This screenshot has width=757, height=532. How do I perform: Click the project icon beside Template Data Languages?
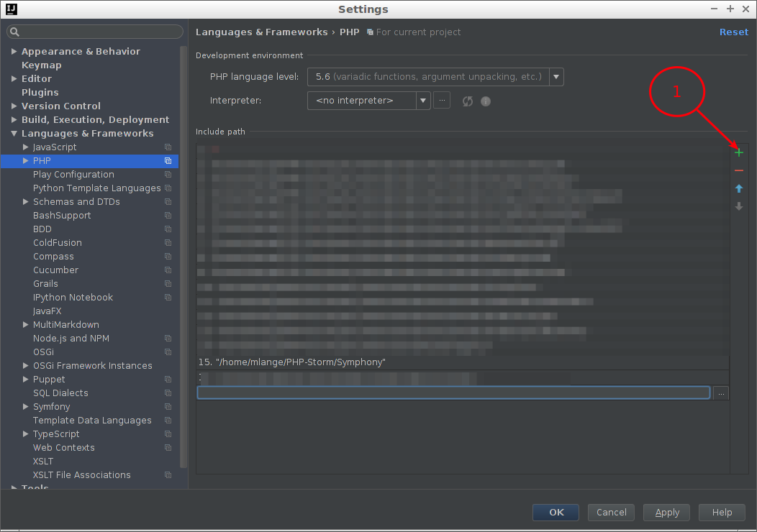coord(168,420)
